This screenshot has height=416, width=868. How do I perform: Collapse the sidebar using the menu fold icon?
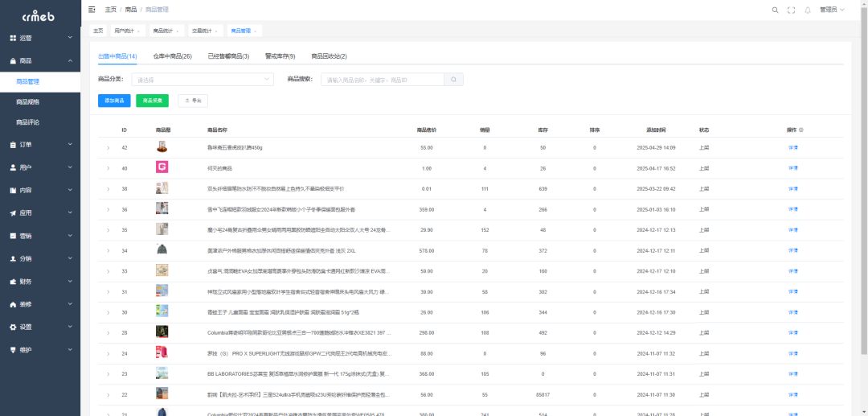pos(92,10)
